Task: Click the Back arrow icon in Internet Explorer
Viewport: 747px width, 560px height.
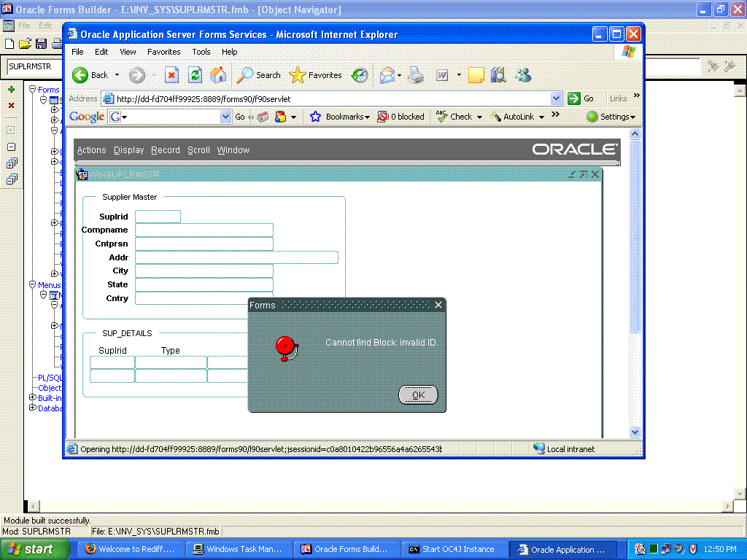Action: (80, 75)
